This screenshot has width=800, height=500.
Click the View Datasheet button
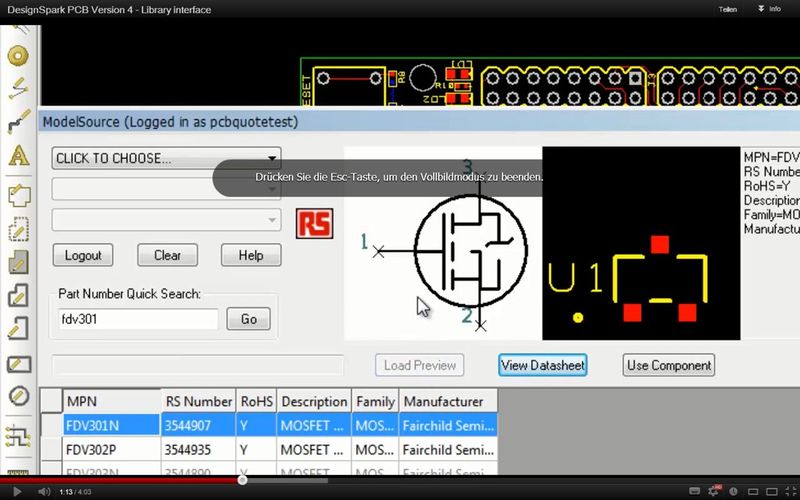coord(542,365)
